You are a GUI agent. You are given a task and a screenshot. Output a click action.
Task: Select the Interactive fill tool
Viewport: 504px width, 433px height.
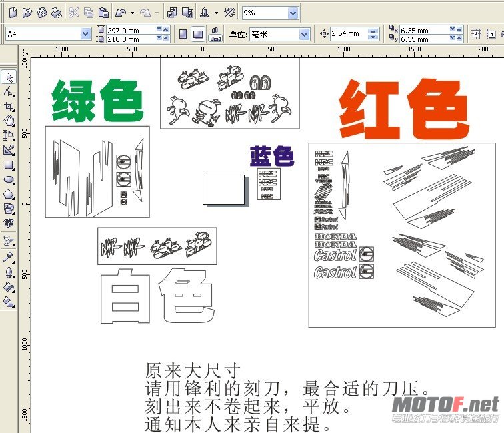pos(9,302)
